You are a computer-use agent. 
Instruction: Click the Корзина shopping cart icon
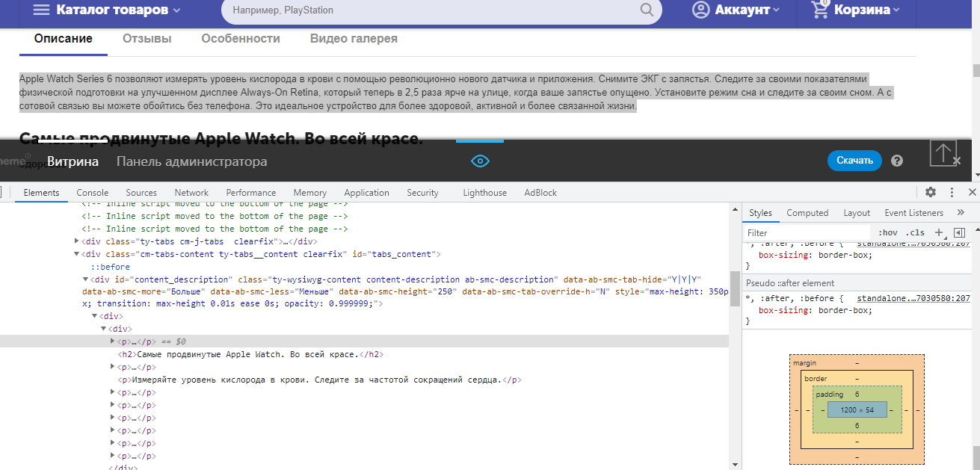coord(820,9)
